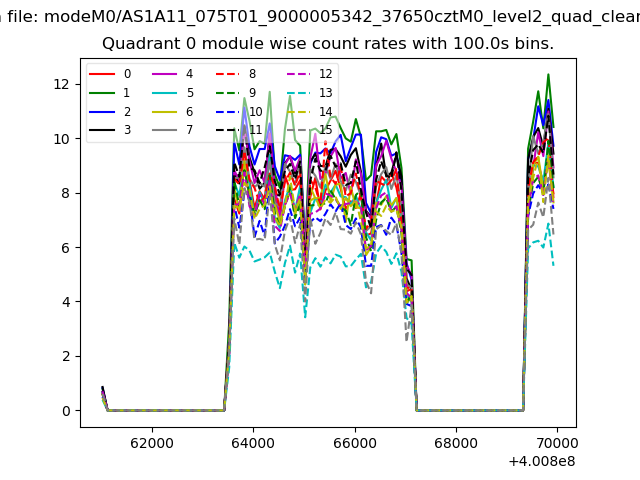
Task: Click x-axis tick label 64000
Action: (x=253, y=443)
